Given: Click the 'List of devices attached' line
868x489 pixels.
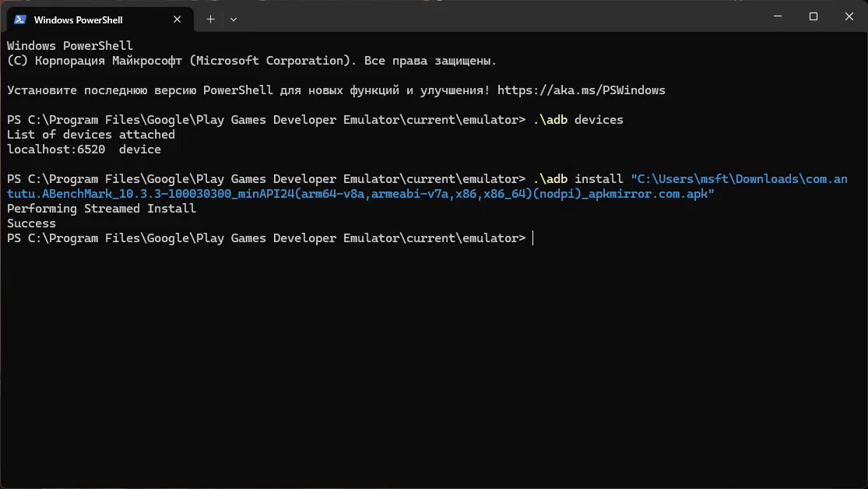Looking at the screenshot, I should click(x=90, y=135).
